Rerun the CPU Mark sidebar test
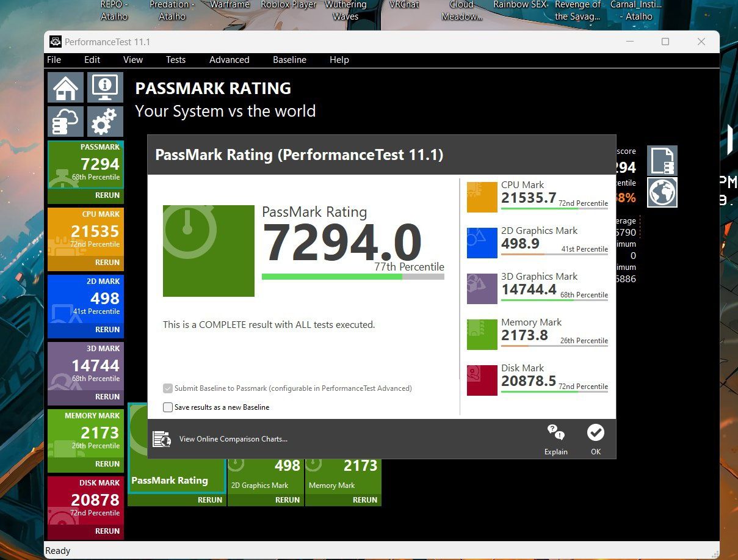The height and width of the screenshot is (560, 738). coord(107,263)
